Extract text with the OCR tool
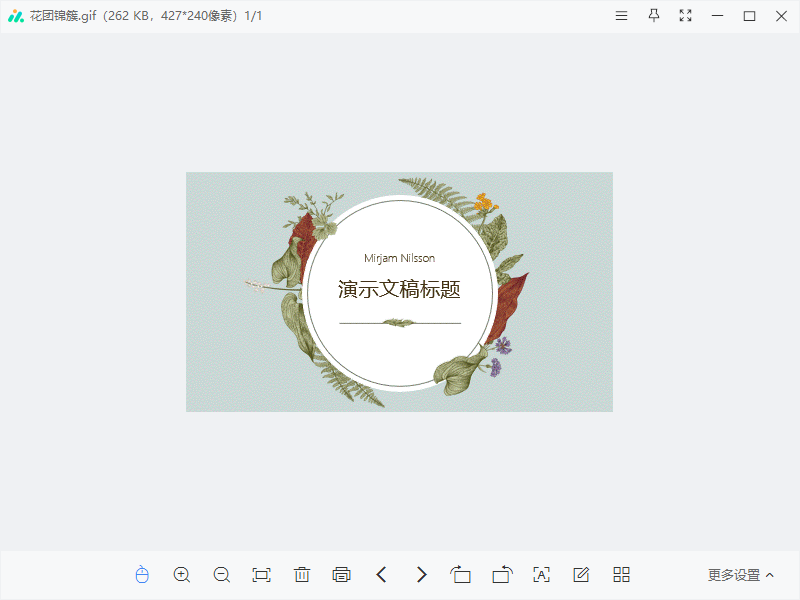The image size is (800, 600). tap(541, 575)
